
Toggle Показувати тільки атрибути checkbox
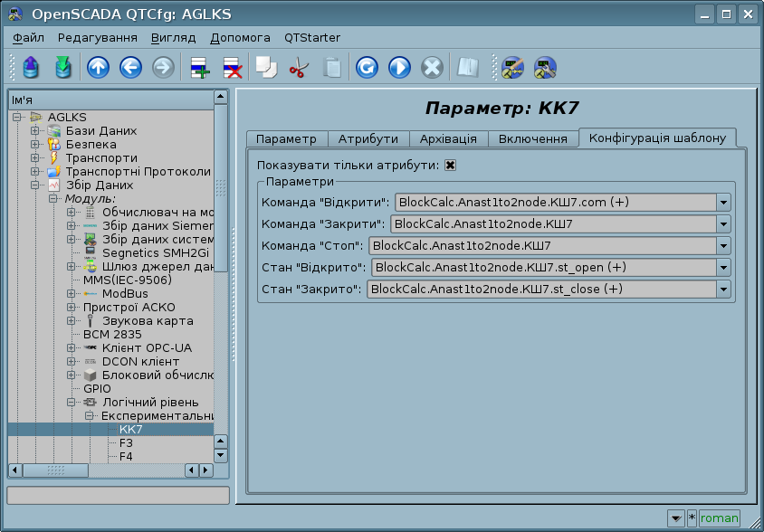[450, 166]
